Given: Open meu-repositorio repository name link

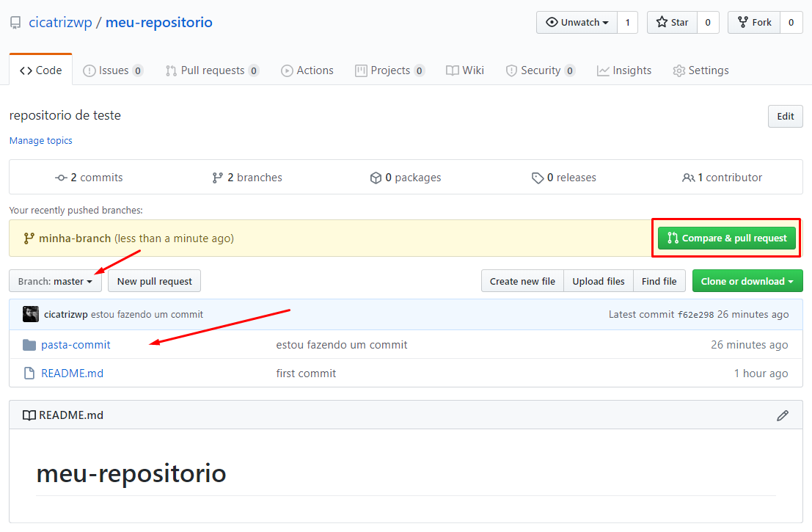Looking at the screenshot, I should tap(159, 22).
